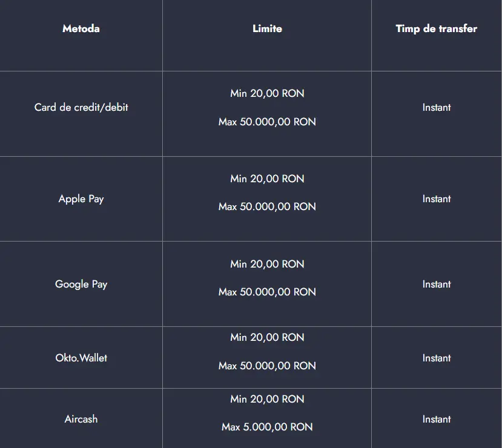Image resolution: width=502 pixels, height=448 pixels.
Task: Select Max 50.000,00 RON for Apple Pay
Action: click(267, 206)
